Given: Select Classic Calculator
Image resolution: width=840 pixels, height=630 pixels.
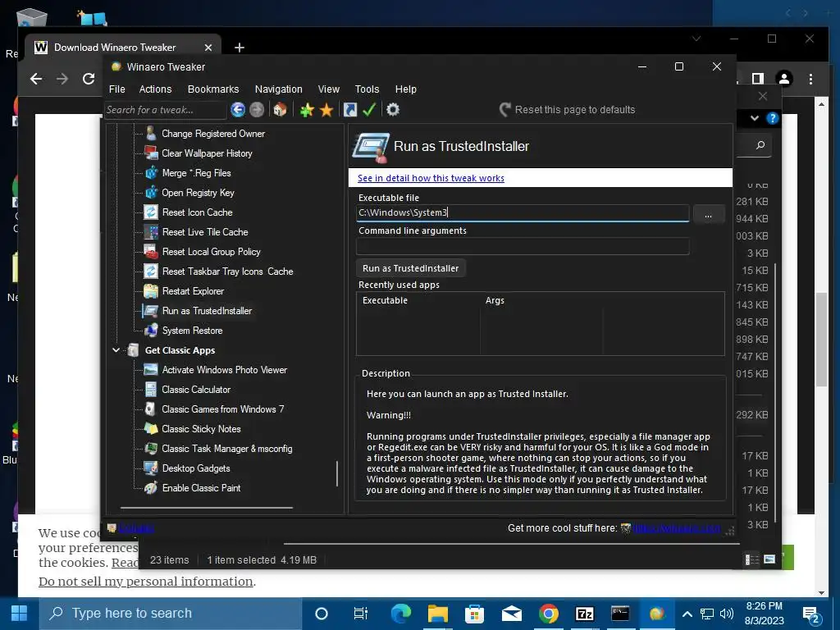Looking at the screenshot, I should (196, 390).
